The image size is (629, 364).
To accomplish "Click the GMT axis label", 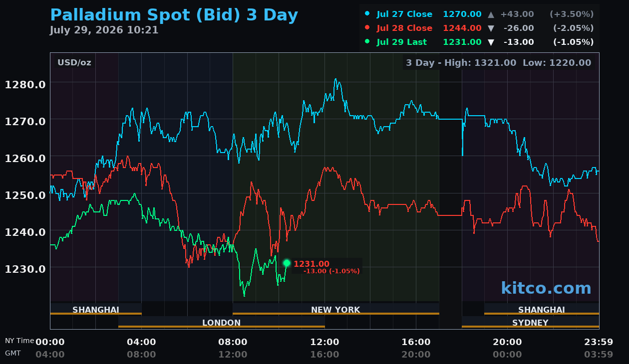I will coord(13,353).
